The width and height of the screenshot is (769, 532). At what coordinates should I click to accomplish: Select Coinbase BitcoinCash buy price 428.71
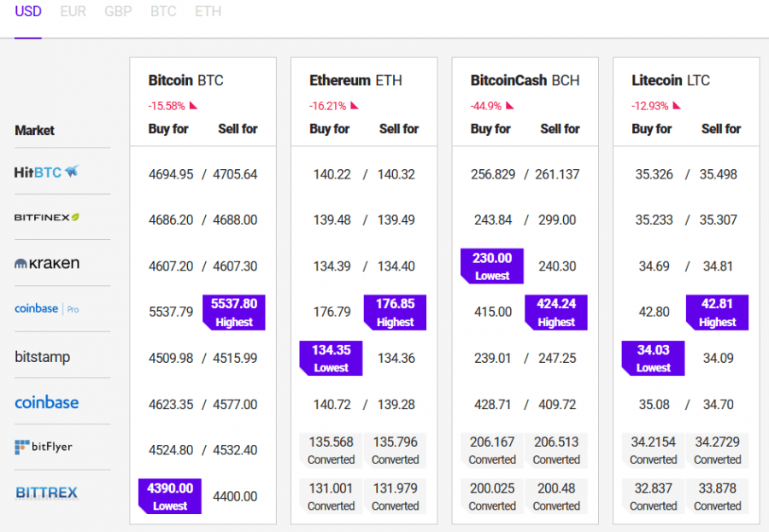pos(492,405)
